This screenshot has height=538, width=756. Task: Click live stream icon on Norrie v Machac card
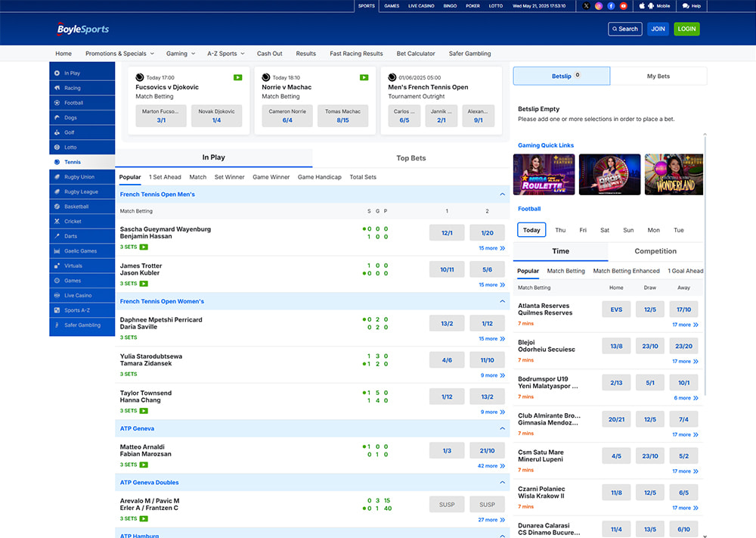364,77
